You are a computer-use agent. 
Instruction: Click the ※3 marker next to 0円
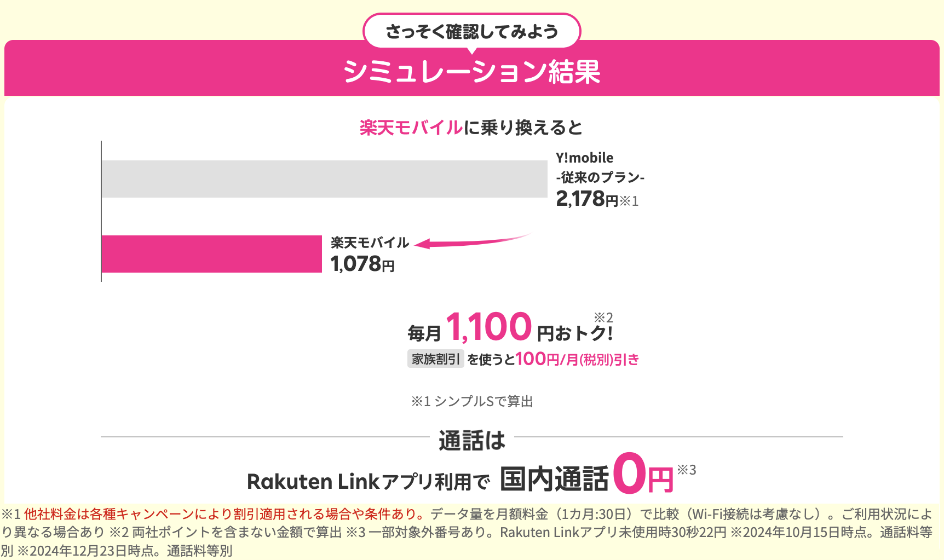(x=687, y=470)
